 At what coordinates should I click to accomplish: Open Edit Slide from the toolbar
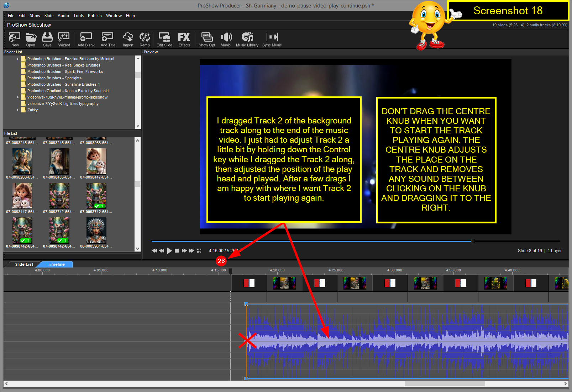pos(164,39)
